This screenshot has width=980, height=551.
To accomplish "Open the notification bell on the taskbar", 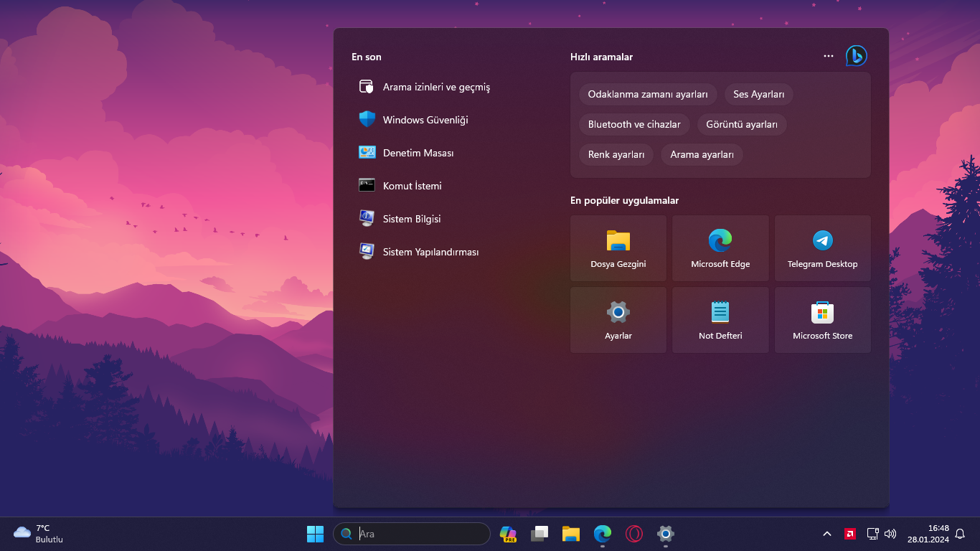I will (960, 534).
